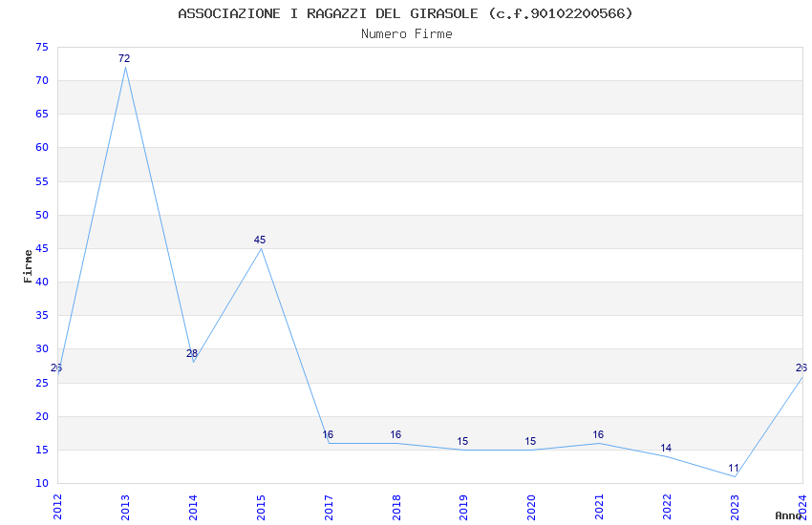Click the 'Numero Firme' subtitle

click(x=406, y=33)
